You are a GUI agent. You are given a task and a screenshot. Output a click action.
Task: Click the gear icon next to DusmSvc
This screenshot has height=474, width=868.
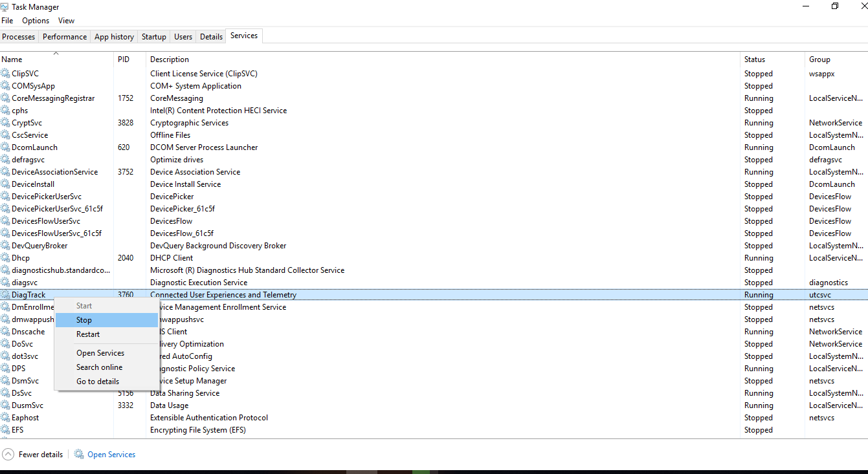6,405
